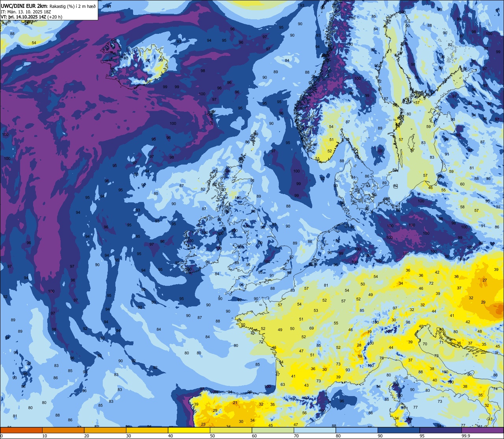Click the 60–70 pale green legend swatch
Viewport: 504px width, 439px height.
(x=272, y=430)
